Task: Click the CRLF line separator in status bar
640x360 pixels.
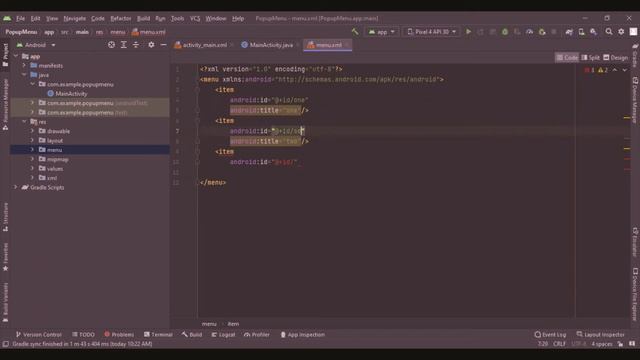Action: pos(559,344)
